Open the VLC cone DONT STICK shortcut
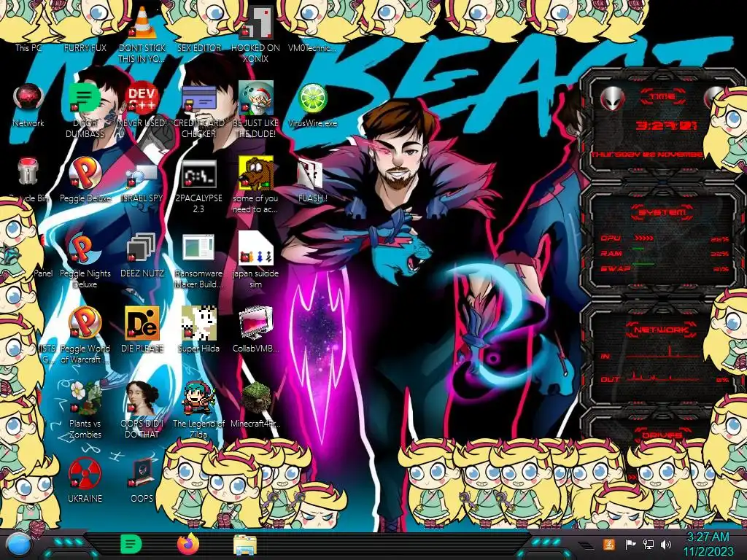The image size is (747, 560). pyautogui.click(x=142, y=24)
